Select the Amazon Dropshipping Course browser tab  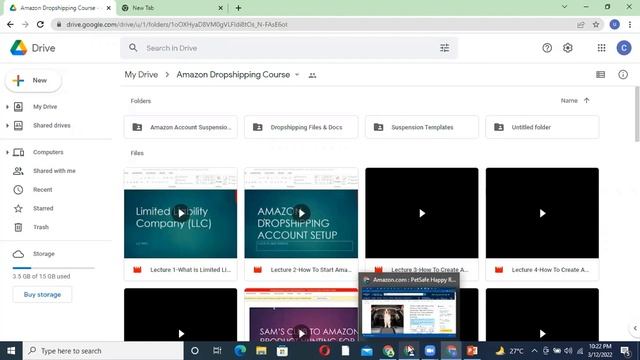60,8
